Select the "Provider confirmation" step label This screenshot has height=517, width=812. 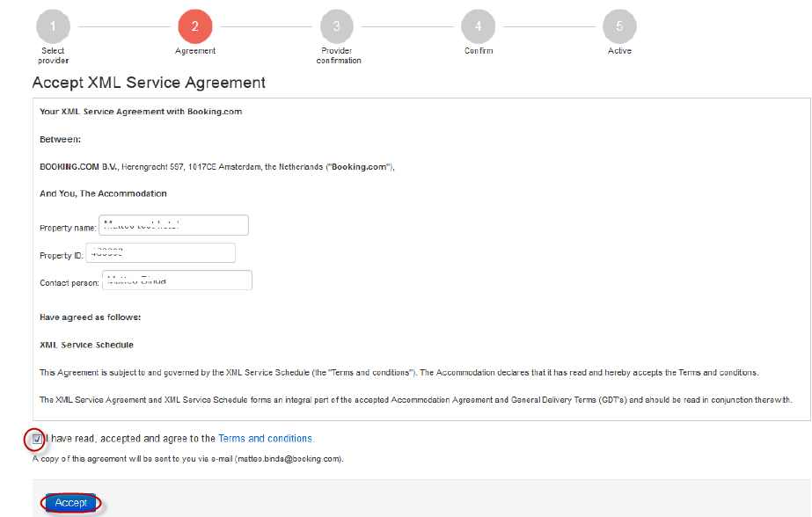338,55
